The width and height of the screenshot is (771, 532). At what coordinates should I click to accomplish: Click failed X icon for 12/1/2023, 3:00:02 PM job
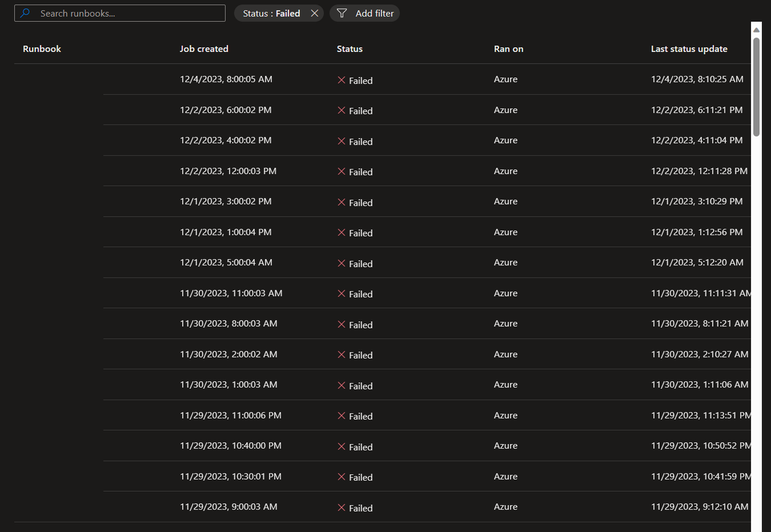(342, 202)
